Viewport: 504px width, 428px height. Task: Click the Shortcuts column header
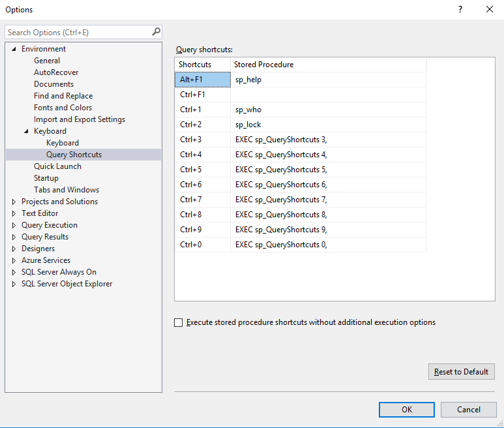pyautogui.click(x=203, y=65)
